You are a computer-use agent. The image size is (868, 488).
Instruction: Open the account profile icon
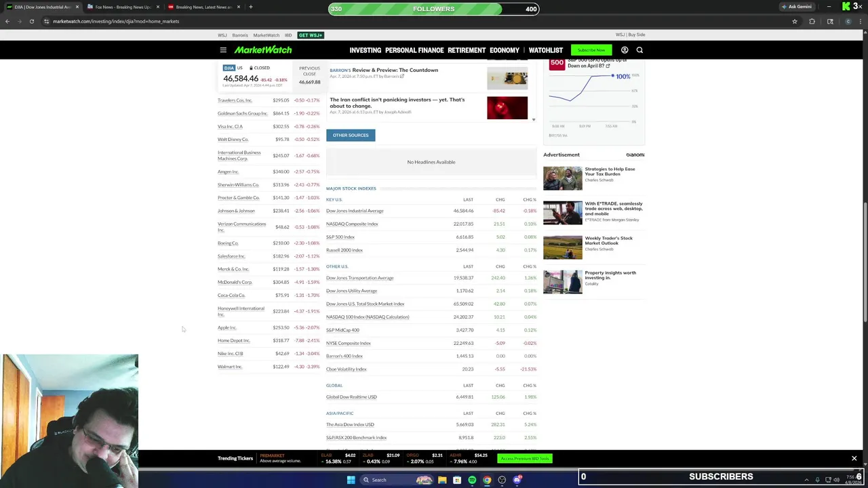click(625, 50)
